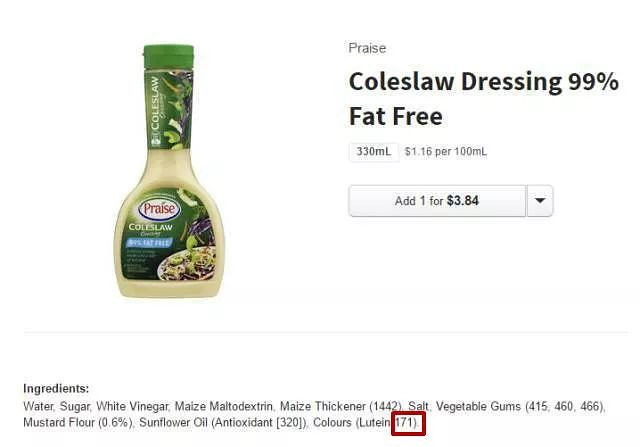Screen dimensions: 640x447
Task: Click the $1.16 per 100mL unit price
Action: 446,151
